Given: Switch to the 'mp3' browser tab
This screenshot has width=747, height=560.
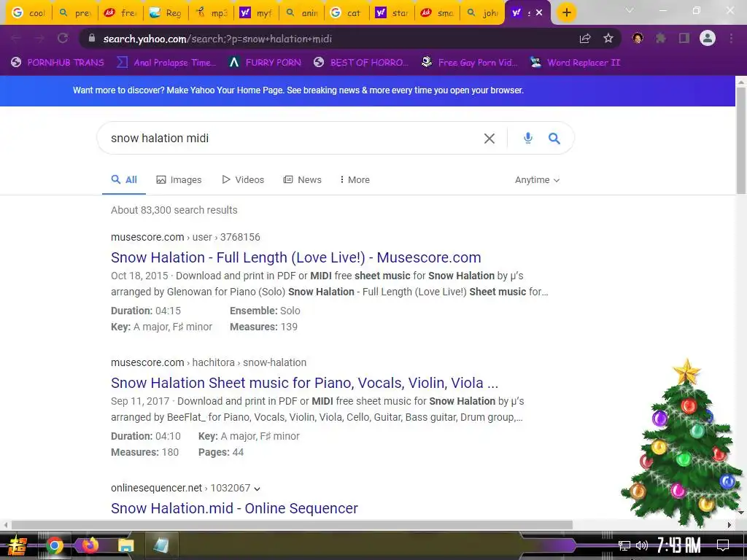Looking at the screenshot, I should 212,13.
